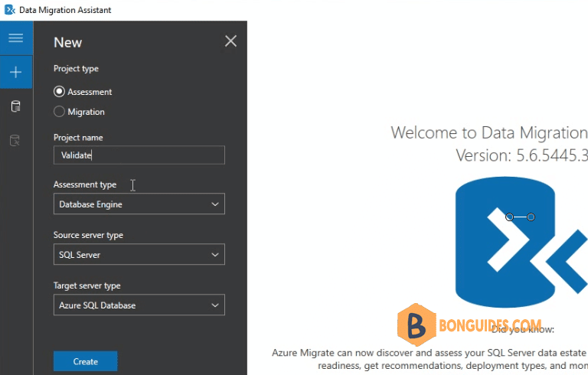Open the migrations database icon in sidebar
Image resolution: width=588 pixels, height=375 pixels.
click(x=15, y=141)
